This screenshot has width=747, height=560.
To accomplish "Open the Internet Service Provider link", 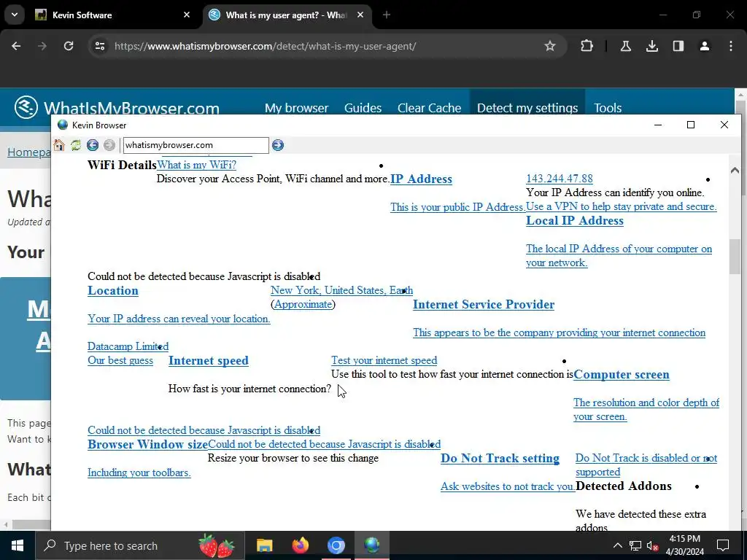I will tap(484, 304).
